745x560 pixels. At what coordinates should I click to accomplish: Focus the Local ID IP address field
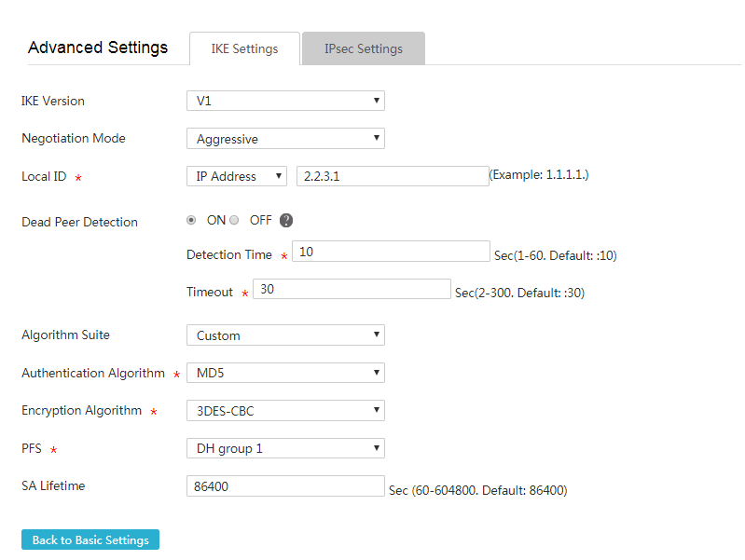tap(393, 176)
